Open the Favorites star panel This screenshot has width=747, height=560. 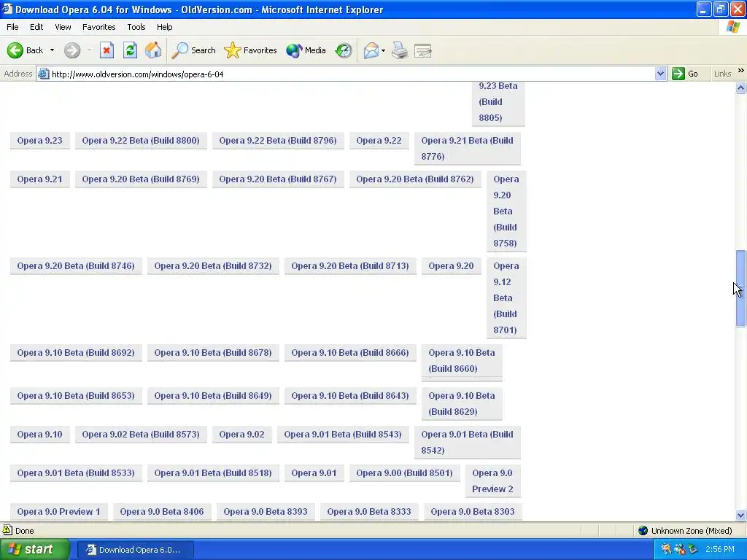(x=250, y=50)
